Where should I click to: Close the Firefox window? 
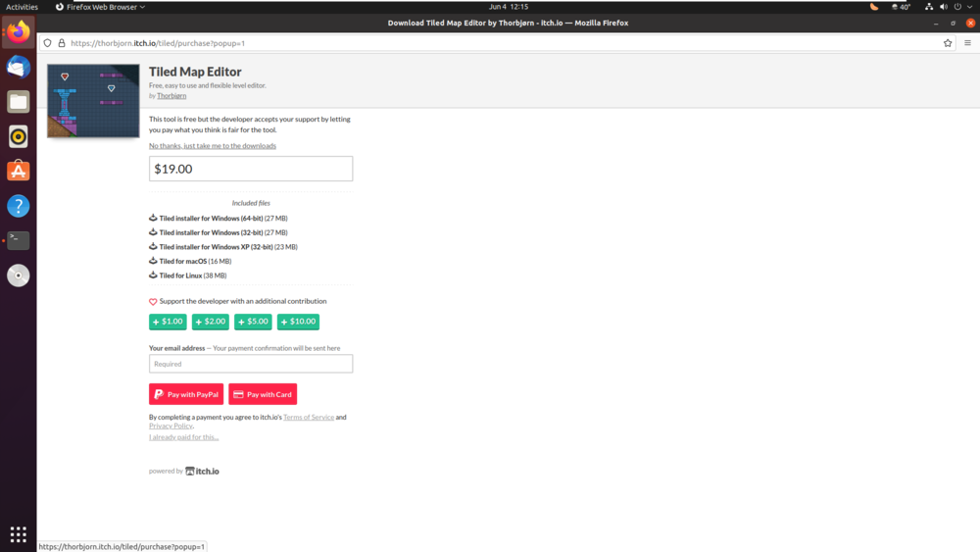(x=970, y=24)
